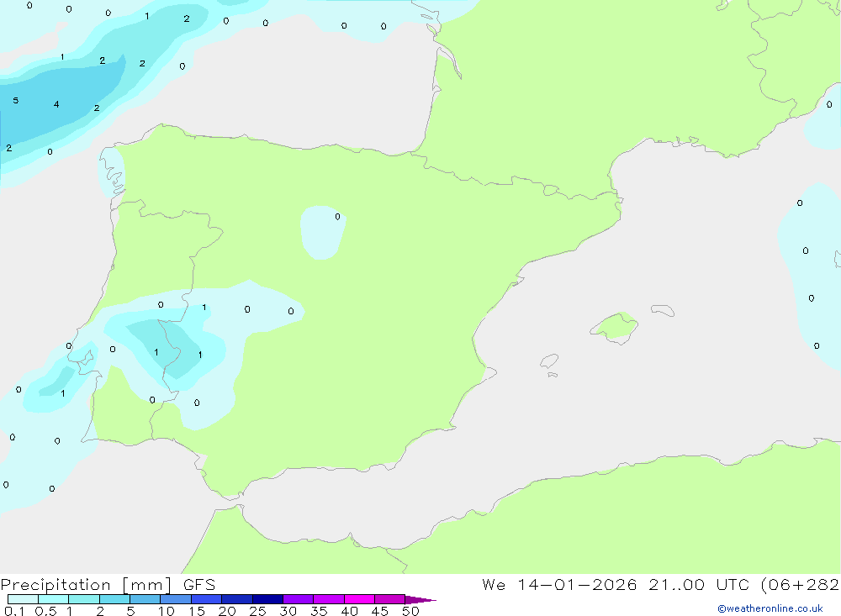This screenshot has height=616, width=841.
Task: Click the '50' legend scale label
Action: click(410, 611)
